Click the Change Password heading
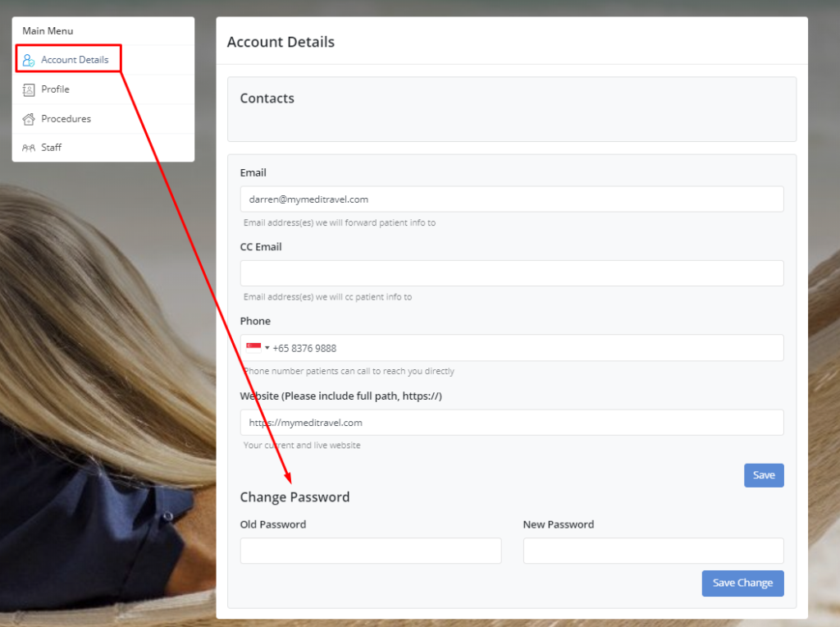 coord(294,497)
